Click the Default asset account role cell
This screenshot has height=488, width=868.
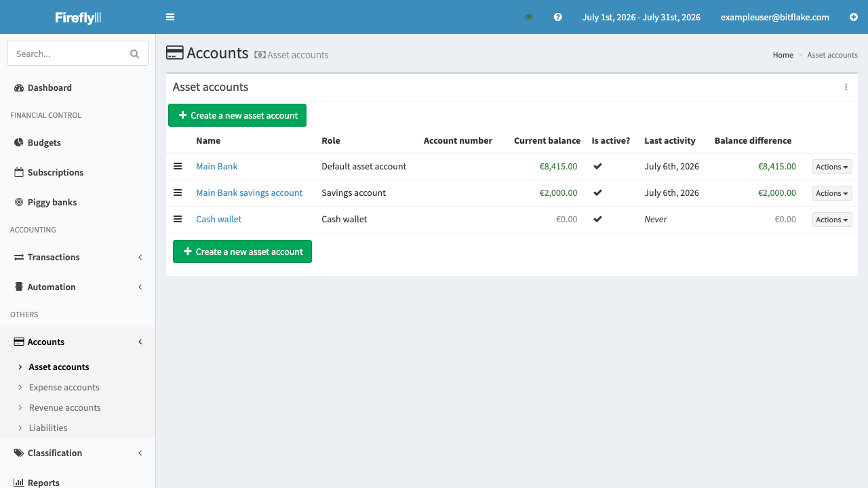coord(364,166)
